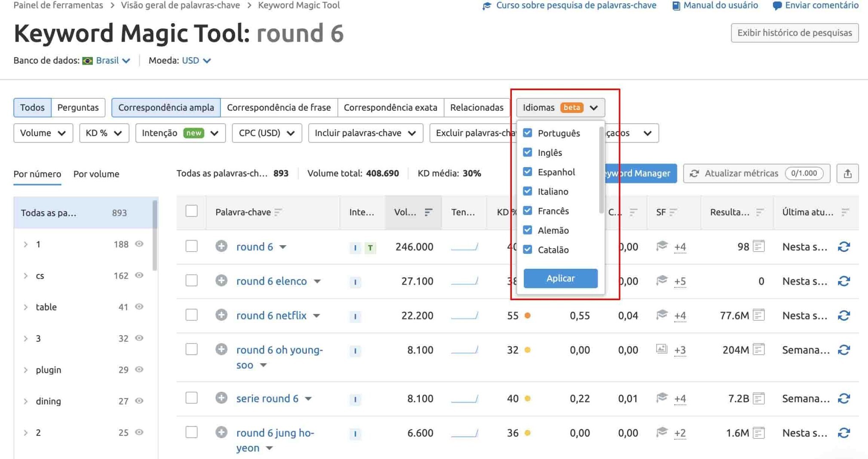Toggle visibility eye for group '1'
This screenshot has height=459, width=868.
[139, 244]
